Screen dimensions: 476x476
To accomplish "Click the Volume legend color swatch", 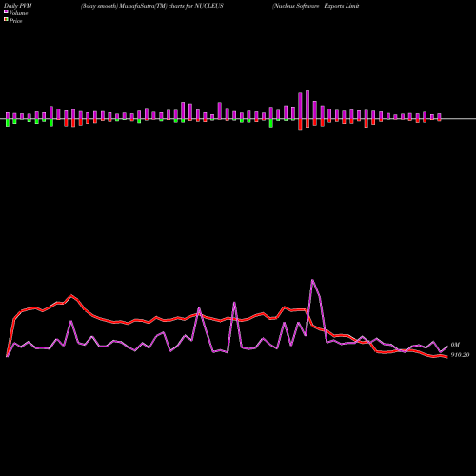I will pyautogui.click(x=6, y=11).
